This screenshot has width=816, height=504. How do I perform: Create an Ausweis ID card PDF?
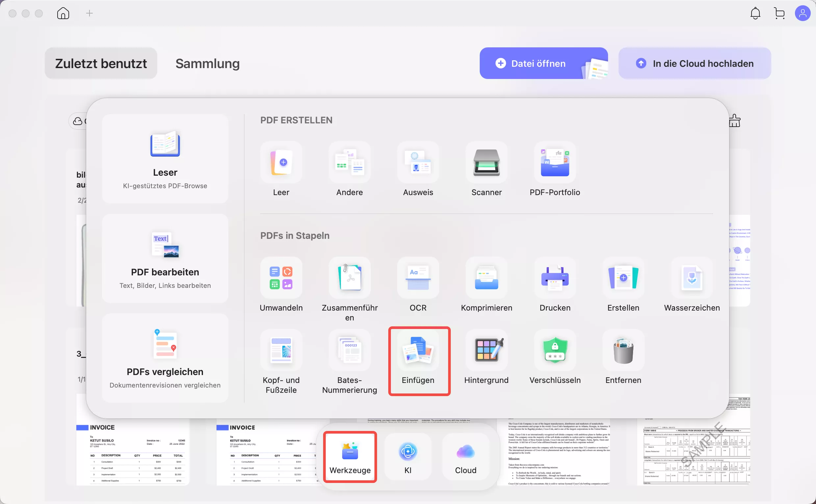pos(418,169)
